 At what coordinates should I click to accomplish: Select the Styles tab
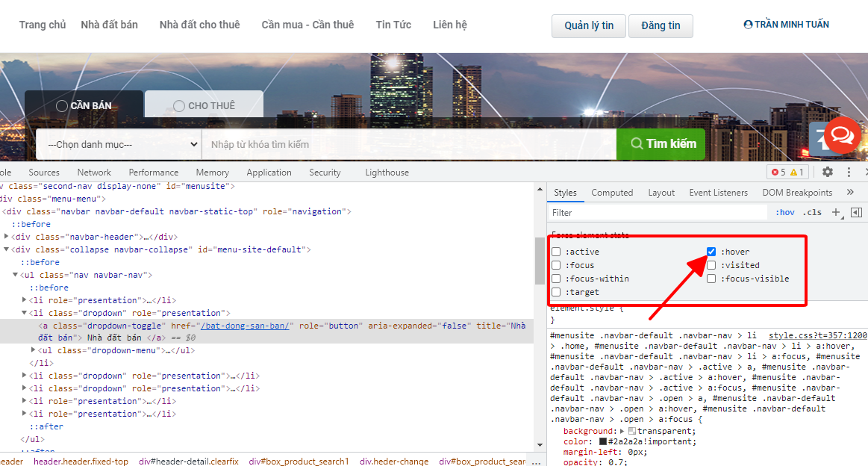[x=565, y=192]
